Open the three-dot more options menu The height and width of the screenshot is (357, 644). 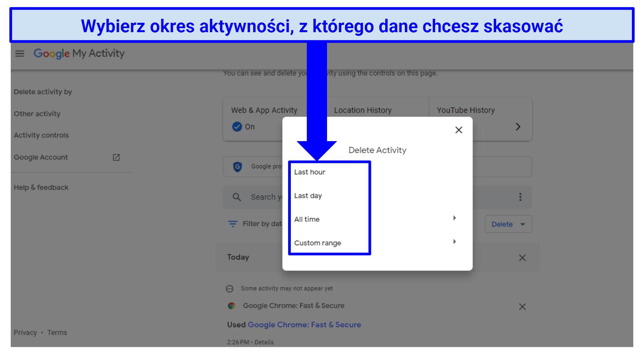coord(520,197)
